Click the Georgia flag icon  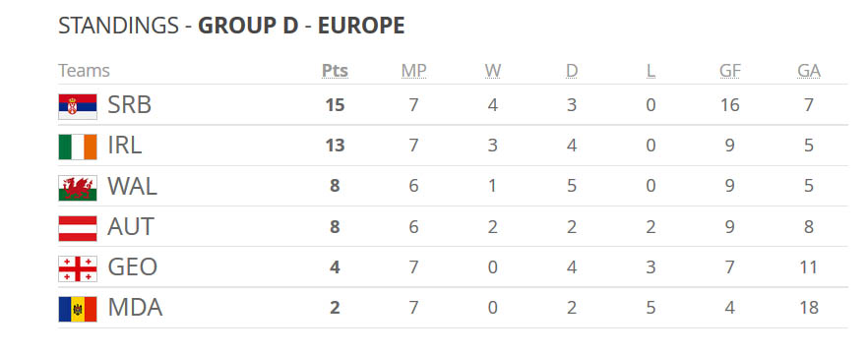click(78, 268)
